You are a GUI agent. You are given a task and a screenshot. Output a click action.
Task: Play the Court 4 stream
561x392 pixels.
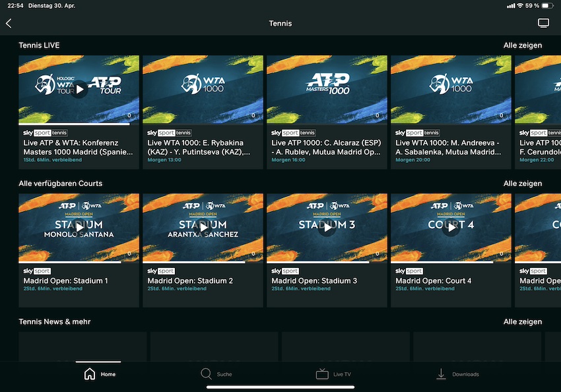pyautogui.click(x=451, y=228)
